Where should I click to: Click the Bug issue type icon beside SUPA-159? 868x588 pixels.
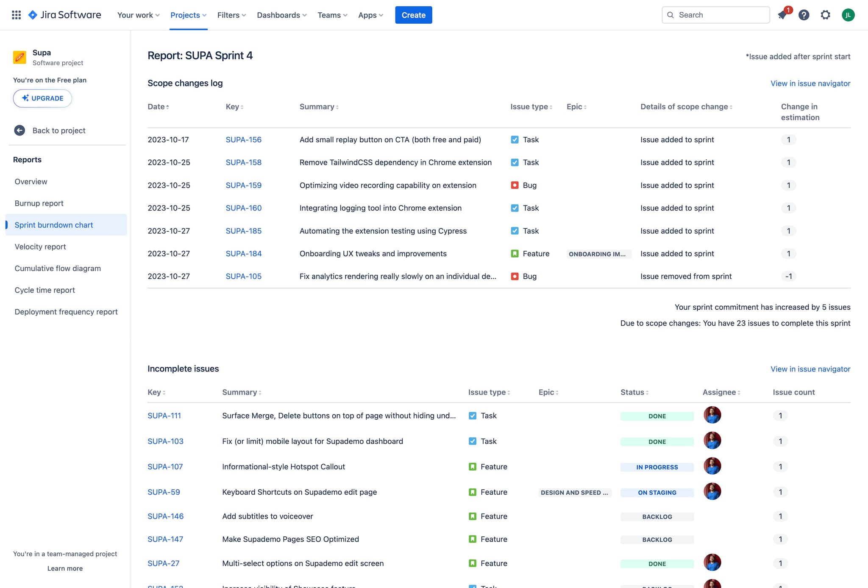coord(515,185)
